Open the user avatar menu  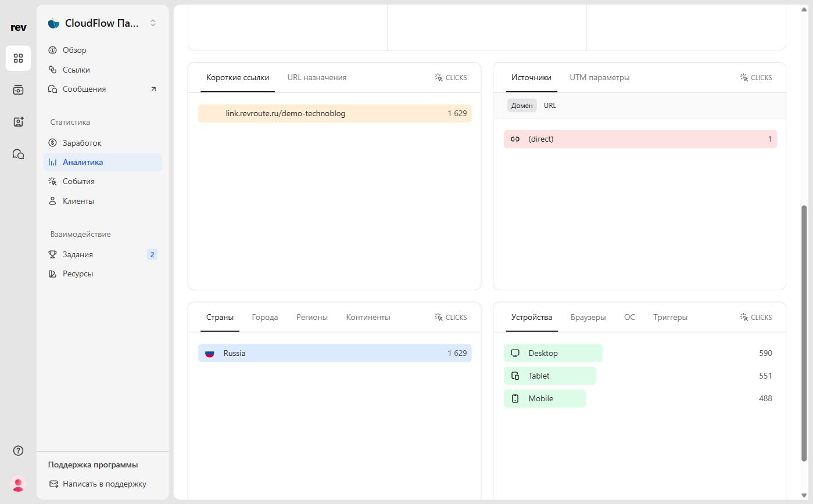[18, 484]
